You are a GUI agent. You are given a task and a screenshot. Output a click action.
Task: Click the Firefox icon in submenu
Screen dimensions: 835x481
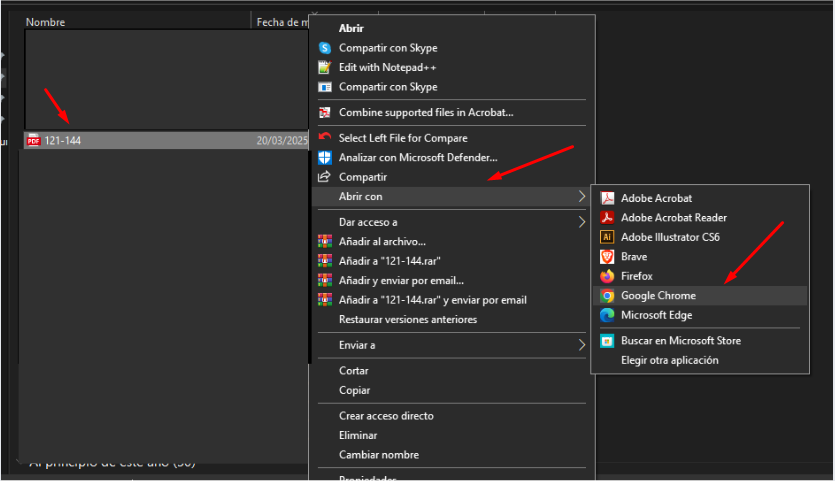pyautogui.click(x=606, y=276)
